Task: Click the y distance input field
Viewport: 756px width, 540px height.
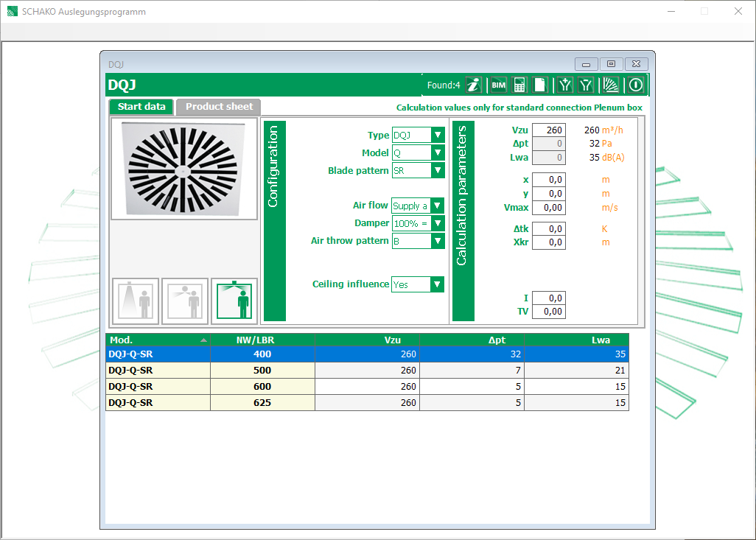Action: [549, 194]
